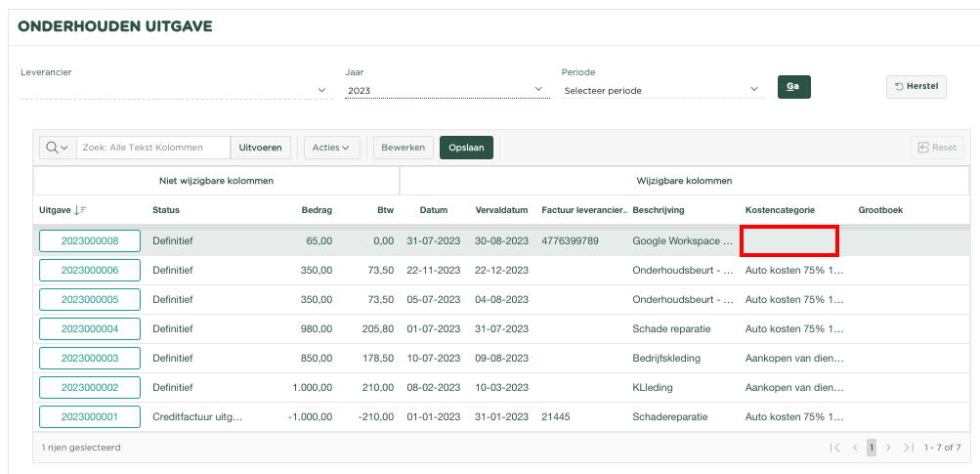Screen dimensions: 980x474
Task: Go to the previous page arrow
Action: coord(856,448)
